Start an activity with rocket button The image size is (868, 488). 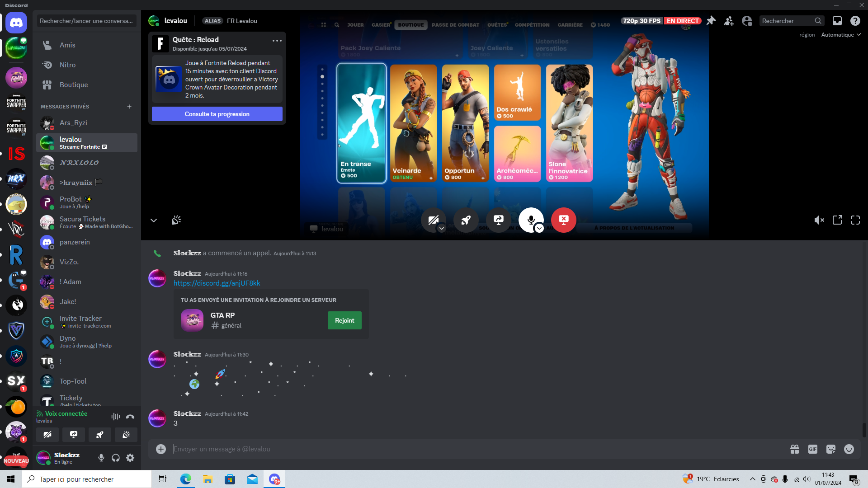point(466,220)
